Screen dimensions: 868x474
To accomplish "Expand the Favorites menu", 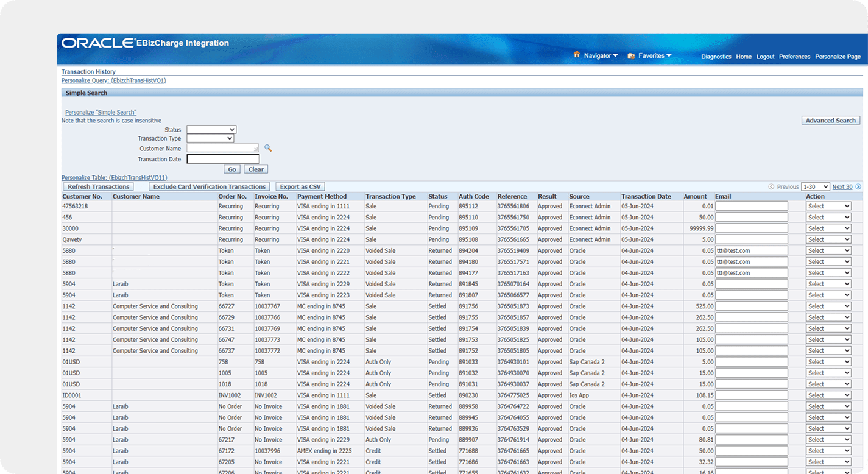I will pos(655,55).
